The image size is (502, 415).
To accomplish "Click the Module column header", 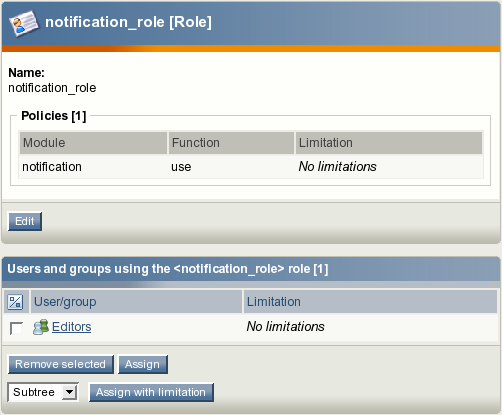I will 93,143.
